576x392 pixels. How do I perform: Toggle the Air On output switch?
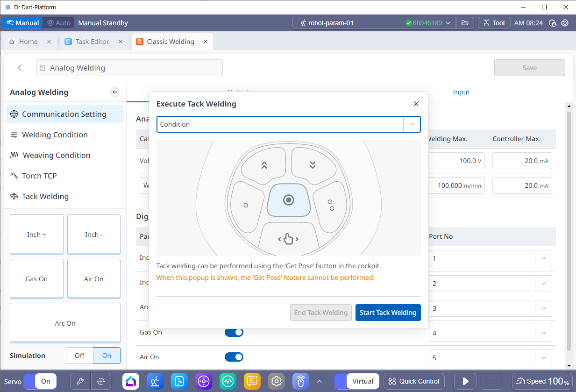click(234, 357)
